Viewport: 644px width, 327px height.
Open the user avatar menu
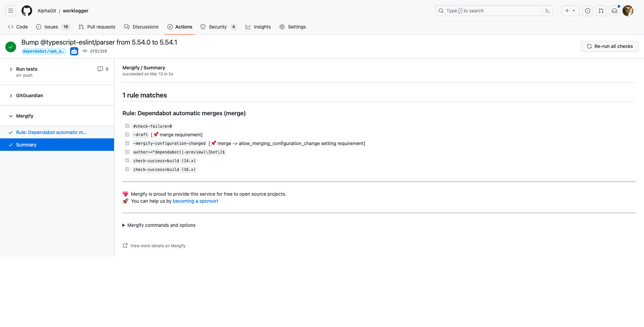(x=628, y=11)
